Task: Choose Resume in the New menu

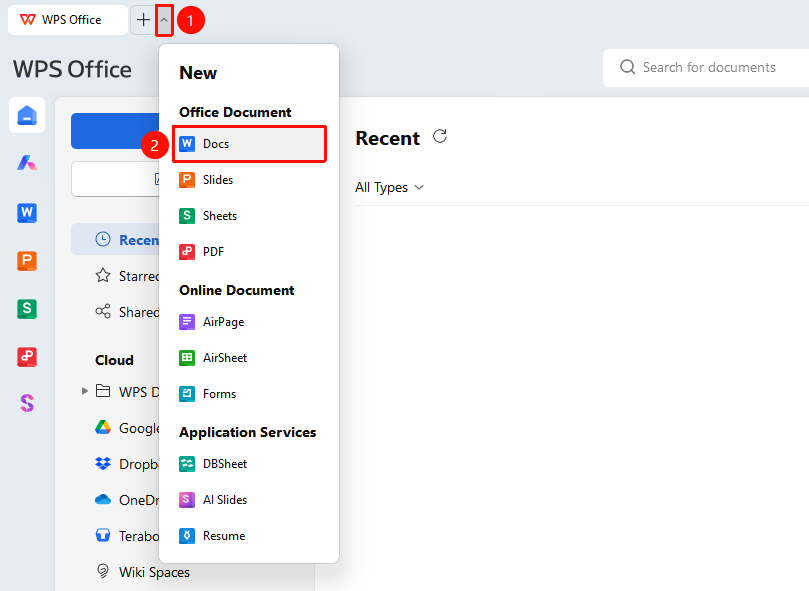Action: tap(249, 536)
